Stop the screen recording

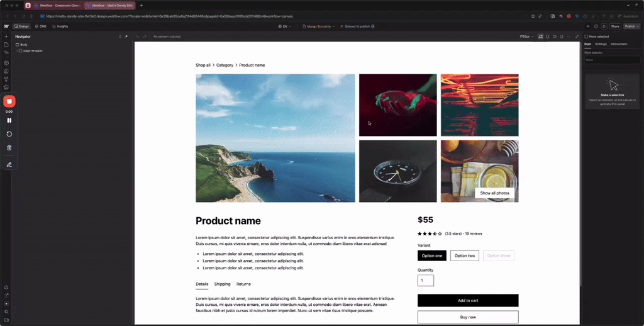9,101
